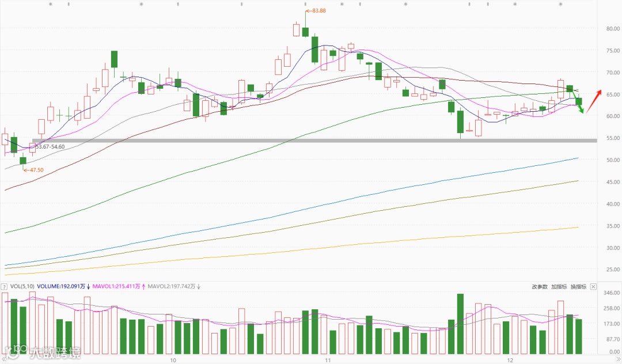Click the 53.67-54.60 gap range label
The image size is (622, 364).
(50, 147)
